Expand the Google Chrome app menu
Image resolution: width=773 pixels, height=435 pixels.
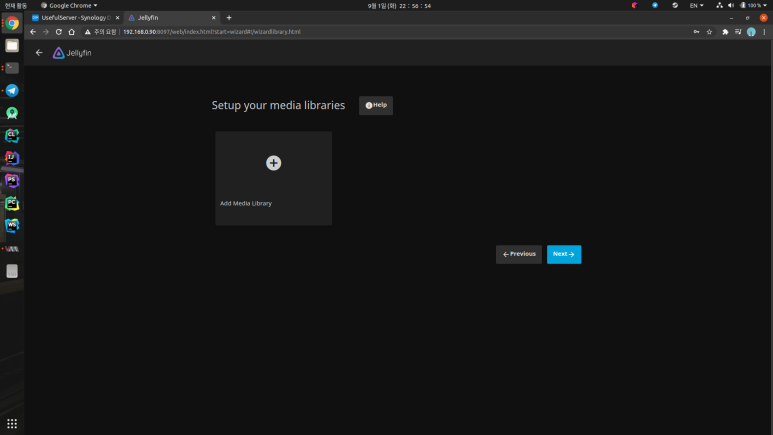(x=69, y=5)
